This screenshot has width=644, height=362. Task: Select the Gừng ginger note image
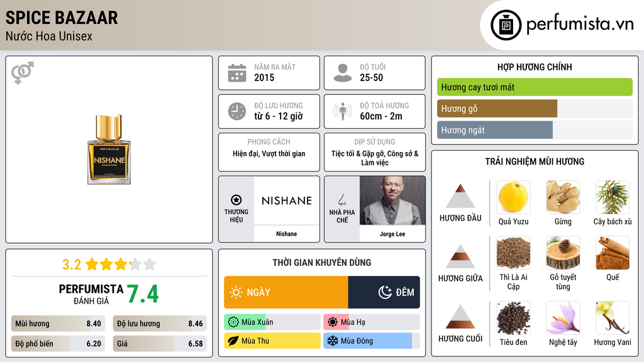pyautogui.click(x=563, y=197)
